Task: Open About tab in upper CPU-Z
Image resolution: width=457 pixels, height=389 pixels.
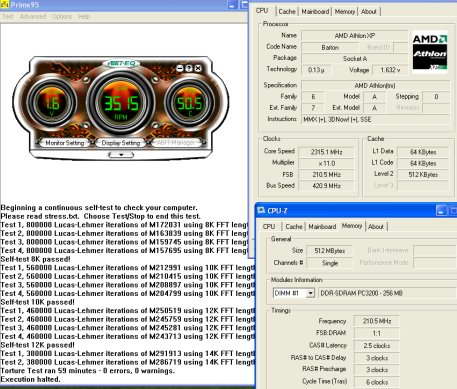Action: click(x=369, y=12)
